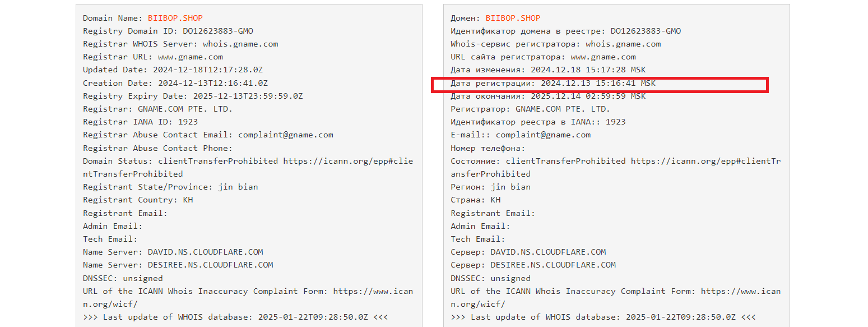Click DAVID.NS.CLOUDFLARE.COM name server in left panel

206,252
